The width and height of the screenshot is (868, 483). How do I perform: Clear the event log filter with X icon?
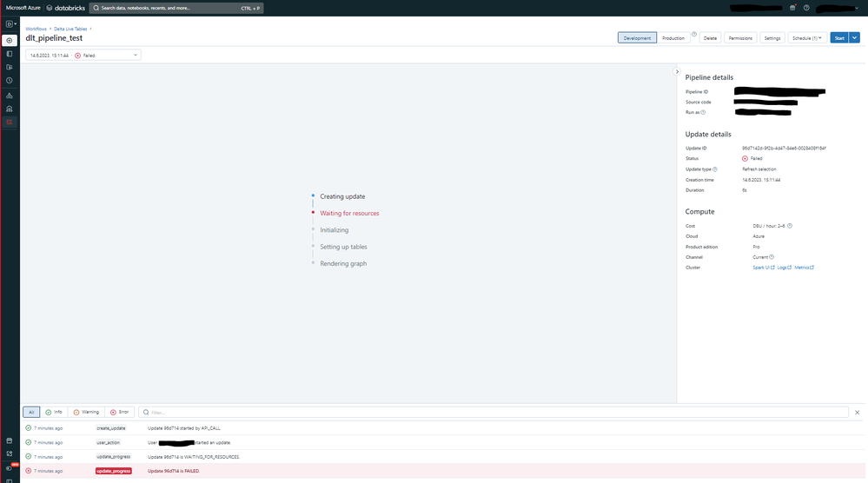[x=857, y=412]
